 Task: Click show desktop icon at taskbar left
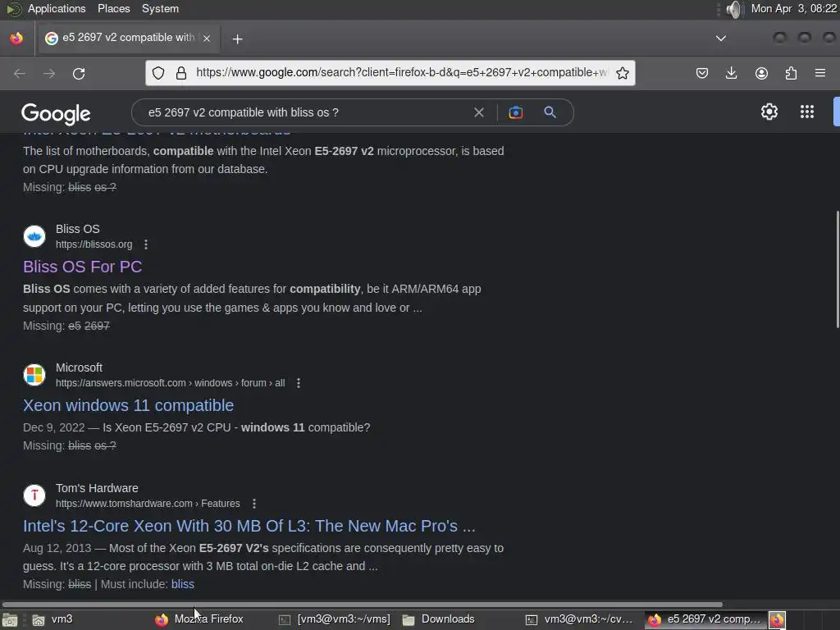click(10, 620)
